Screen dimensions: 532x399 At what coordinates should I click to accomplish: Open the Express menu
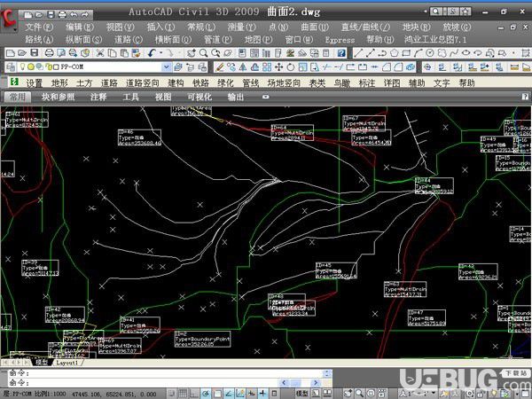[x=340, y=40]
